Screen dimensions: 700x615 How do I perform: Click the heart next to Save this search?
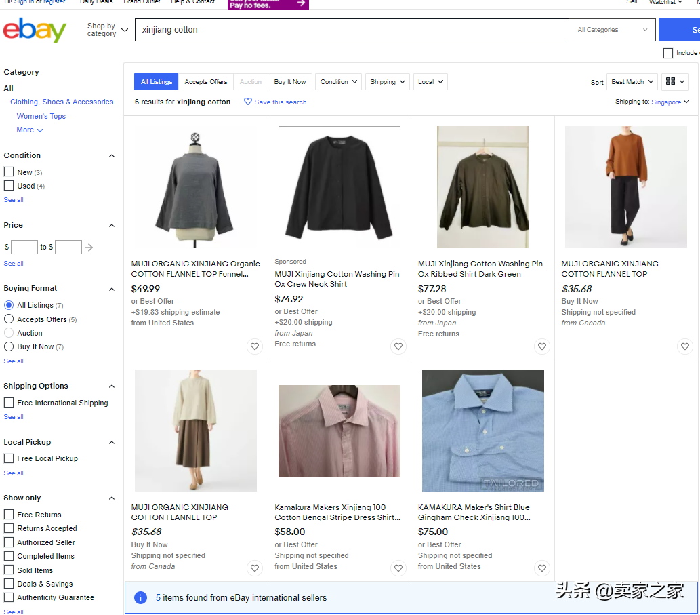[x=247, y=102]
